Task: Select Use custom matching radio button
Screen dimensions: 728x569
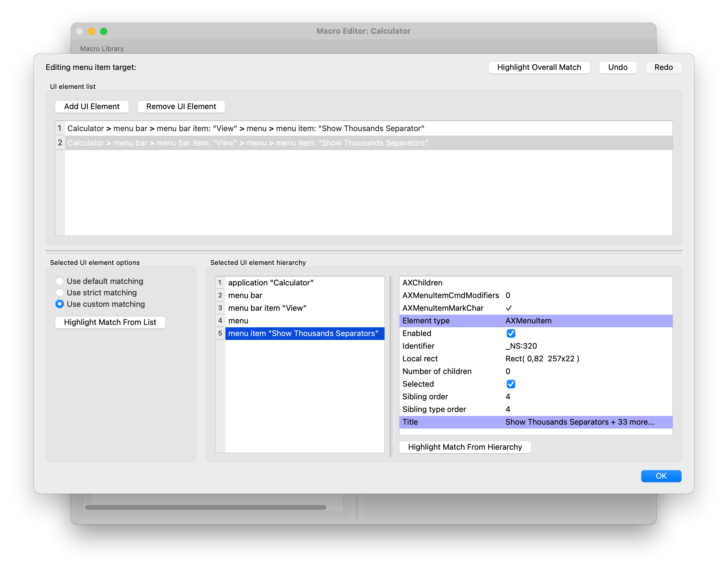Action: point(60,304)
